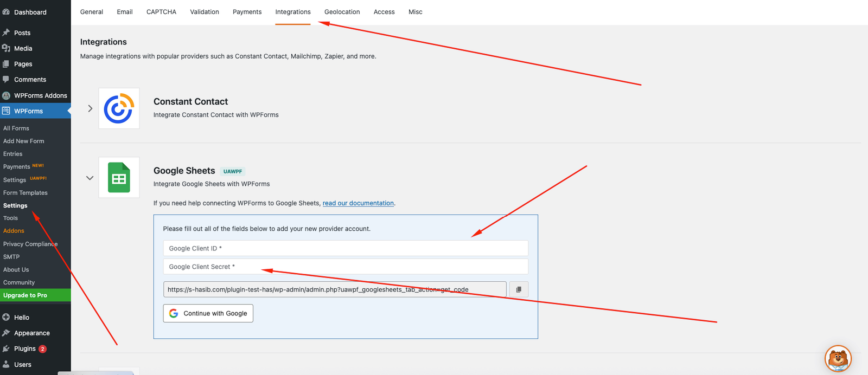
Task: Click Continue with Google button
Action: tap(208, 313)
